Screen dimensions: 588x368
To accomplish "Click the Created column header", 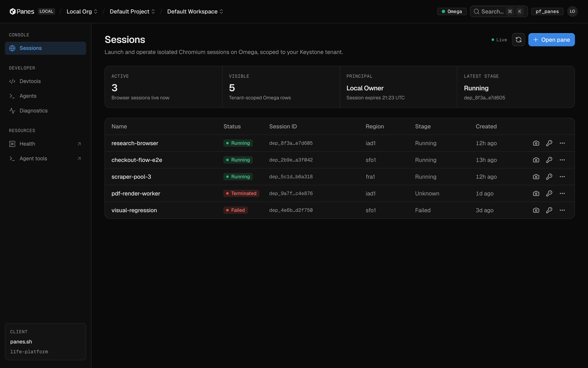I will coord(486,127).
